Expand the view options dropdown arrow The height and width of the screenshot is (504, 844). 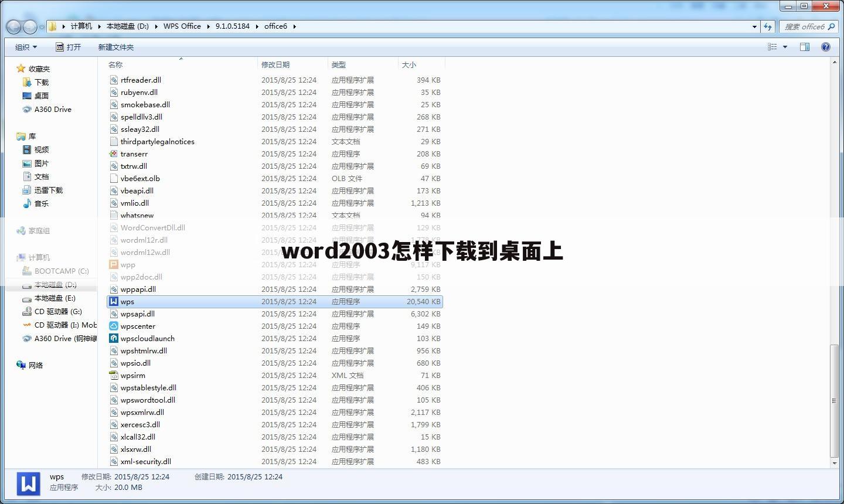click(785, 47)
